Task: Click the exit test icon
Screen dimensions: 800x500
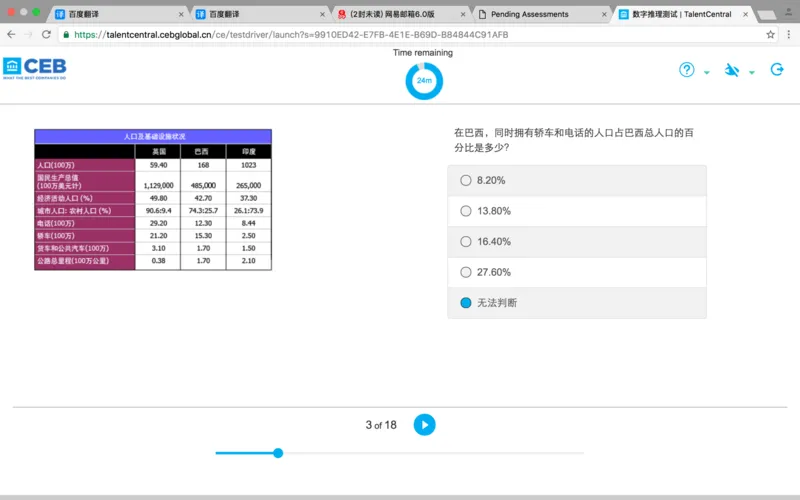Action: pos(777,69)
